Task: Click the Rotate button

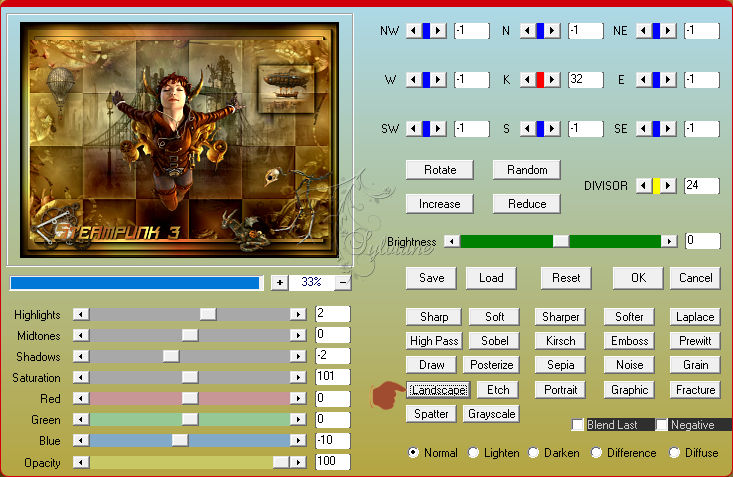Action: pyautogui.click(x=440, y=170)
